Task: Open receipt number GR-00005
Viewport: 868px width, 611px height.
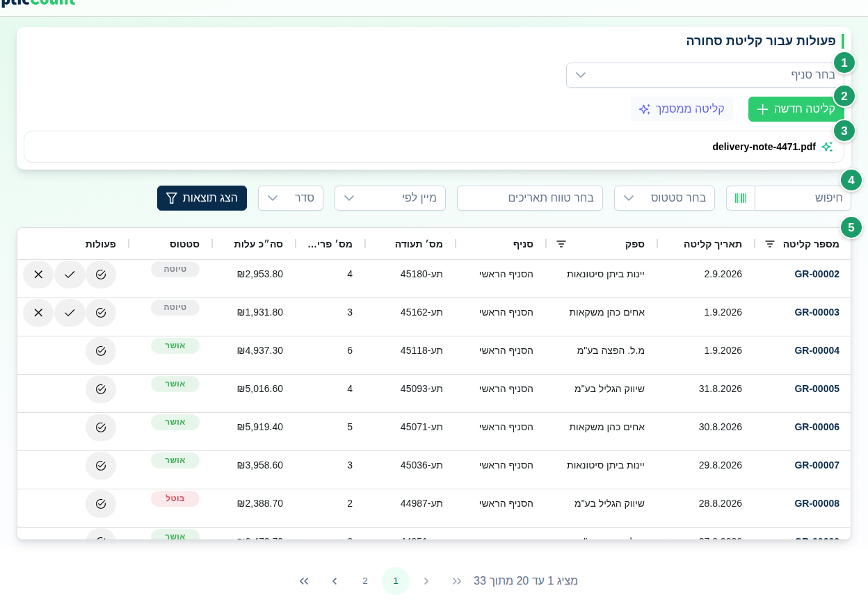Action: (817, 389)
